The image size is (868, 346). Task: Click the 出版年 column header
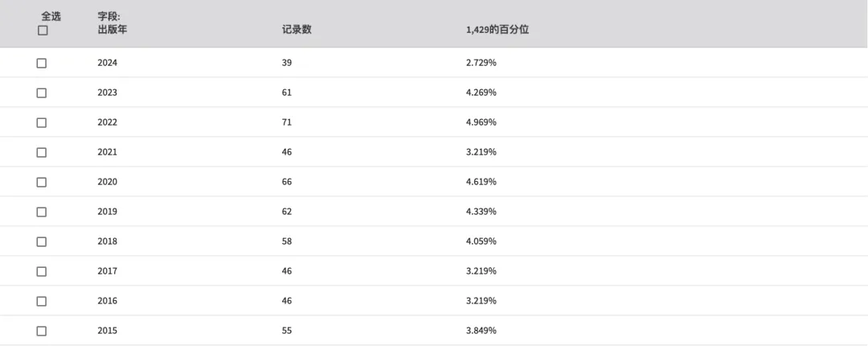click(x=113, y=30)
